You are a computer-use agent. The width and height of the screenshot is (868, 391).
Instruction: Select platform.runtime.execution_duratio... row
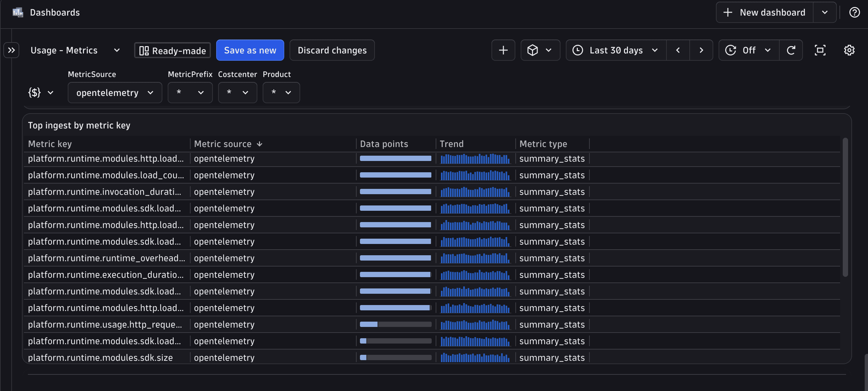click(x=432, y=274)
